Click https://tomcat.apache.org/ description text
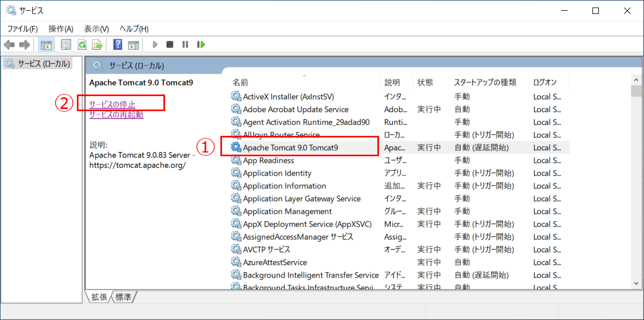The height and width of the screenshot is (320, 644). tap(138, 166)
